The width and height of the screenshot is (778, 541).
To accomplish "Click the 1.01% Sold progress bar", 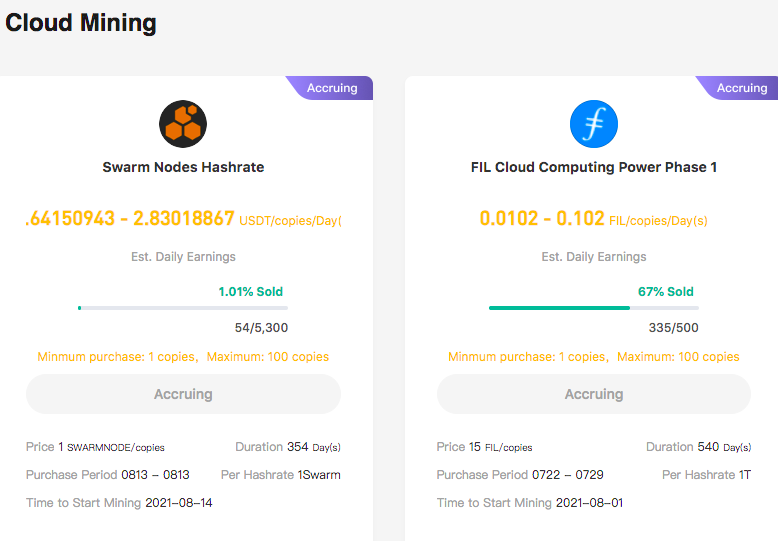I will (183, 308).
